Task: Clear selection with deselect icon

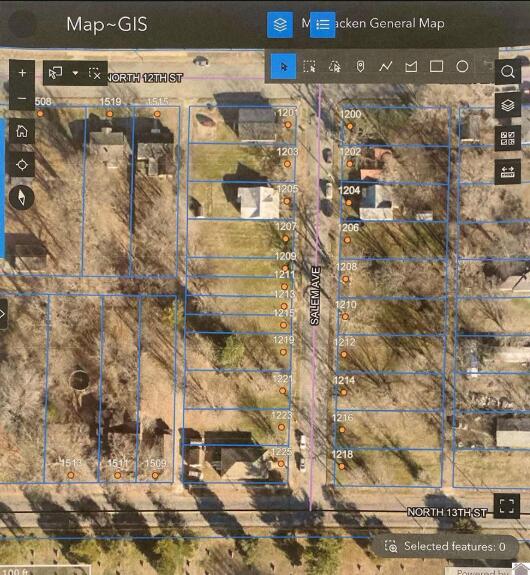Action: (95, 73)
